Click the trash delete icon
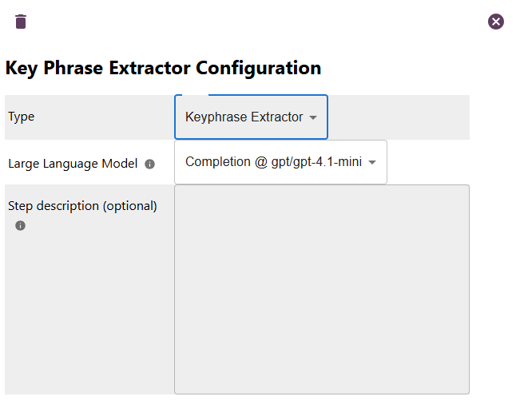Image resolution: width=520 pixels, height=420 pixels. click(21, 22)
